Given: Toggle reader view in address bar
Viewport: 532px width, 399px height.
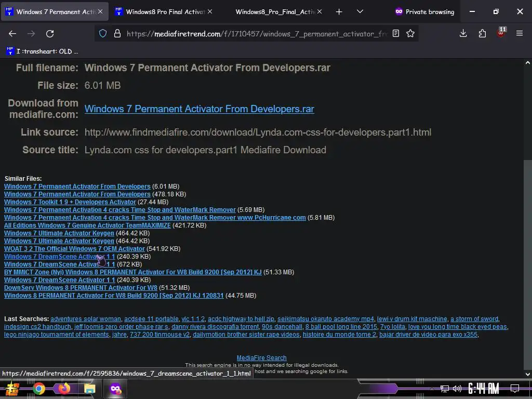Looking at the screenshot, I should click(x=395, y=34).
